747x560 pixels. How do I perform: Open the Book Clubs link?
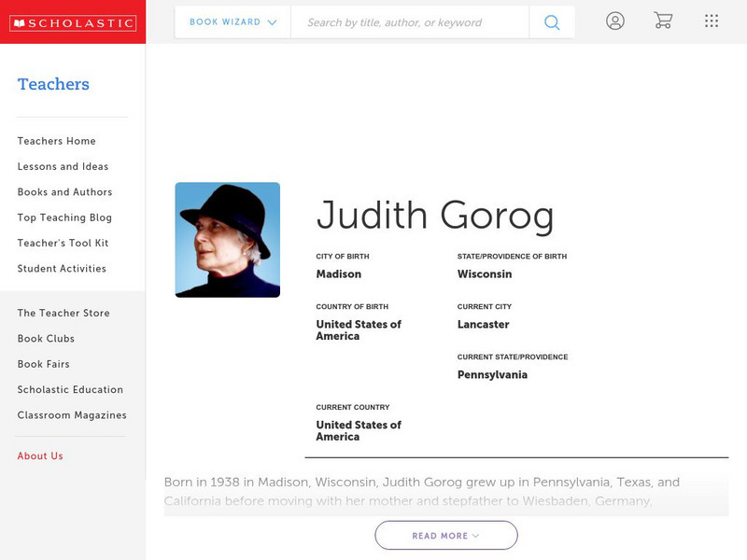(46, 339)
